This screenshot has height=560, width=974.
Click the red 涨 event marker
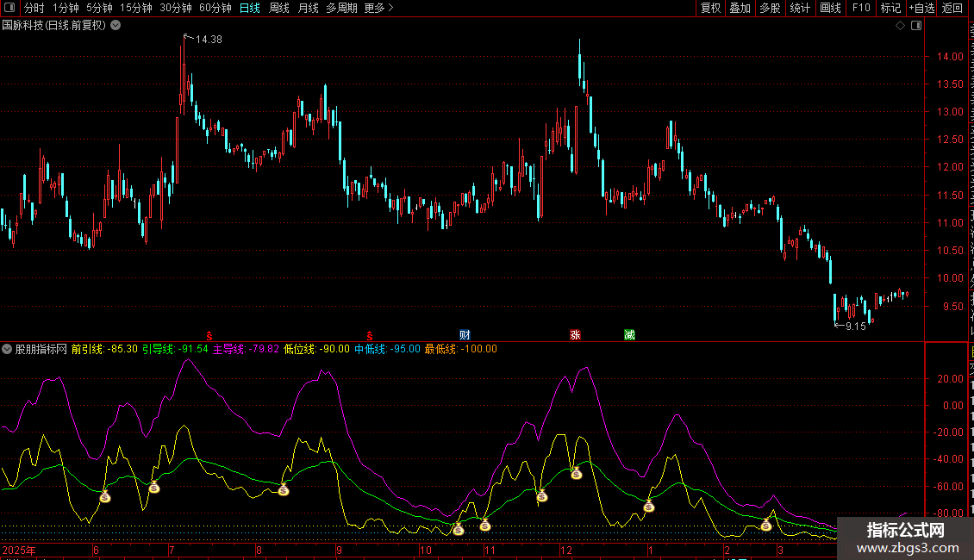tap(575, 335)
